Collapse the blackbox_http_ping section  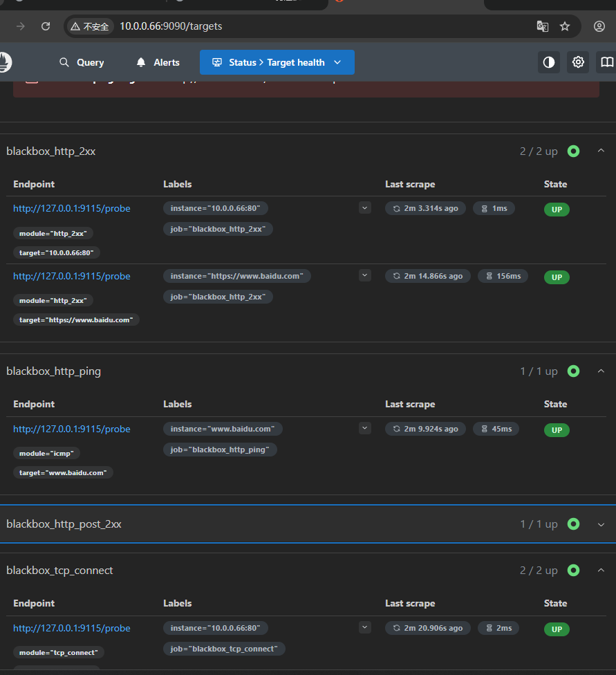click(x=601, y=371)
